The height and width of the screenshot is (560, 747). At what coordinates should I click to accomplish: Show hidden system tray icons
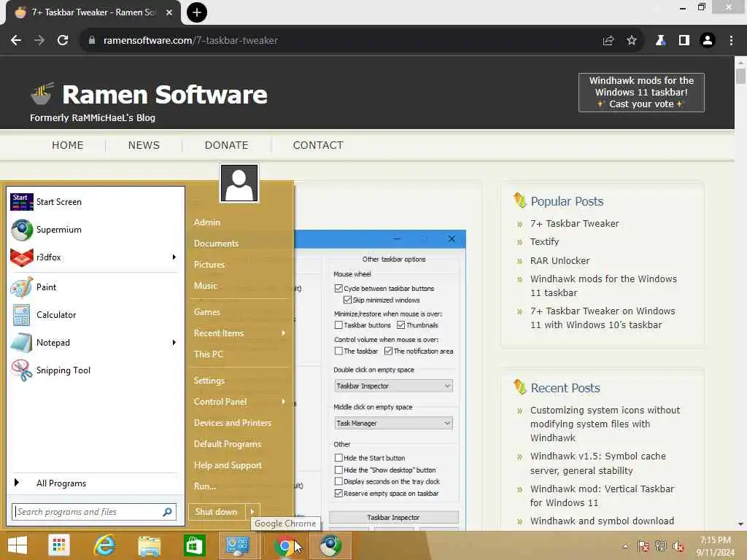[625, 546]
